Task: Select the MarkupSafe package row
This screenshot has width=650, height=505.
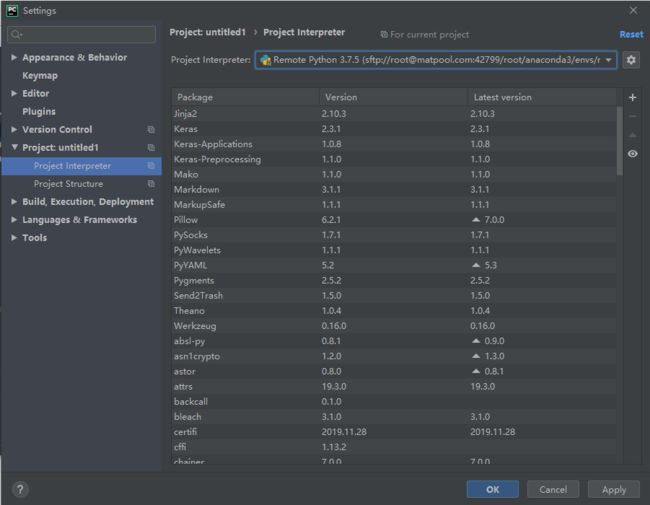Action: pyautogui.click(x=394, y=204)
